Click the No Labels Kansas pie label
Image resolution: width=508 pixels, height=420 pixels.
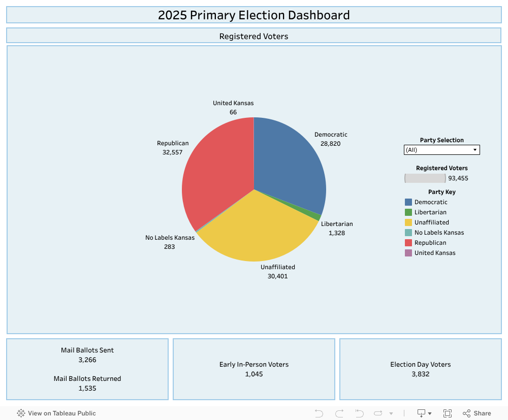(170, 242)
